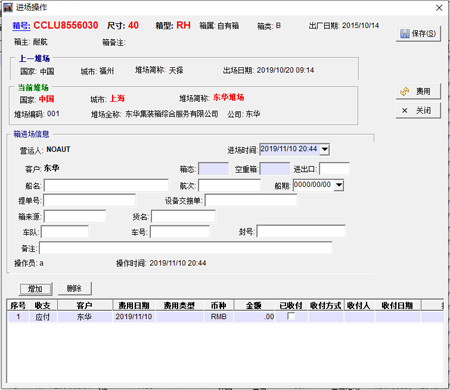Click the 进出口 input field
The image size is (450, 390).
[334, 169]
